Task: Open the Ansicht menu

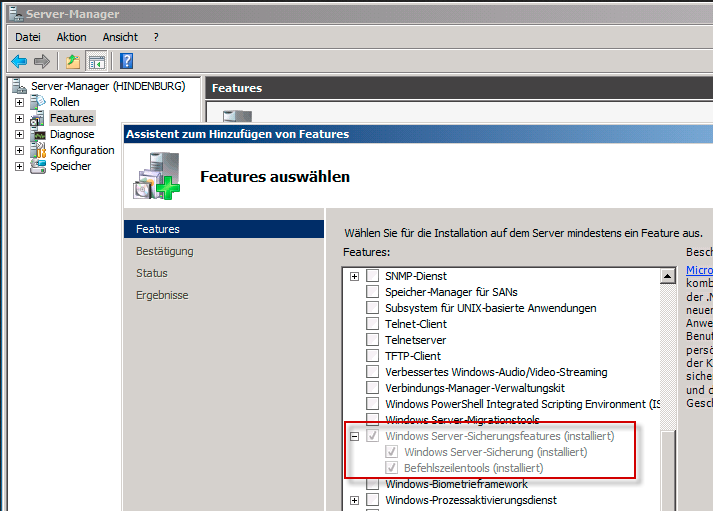Action: tap(120, 37)
